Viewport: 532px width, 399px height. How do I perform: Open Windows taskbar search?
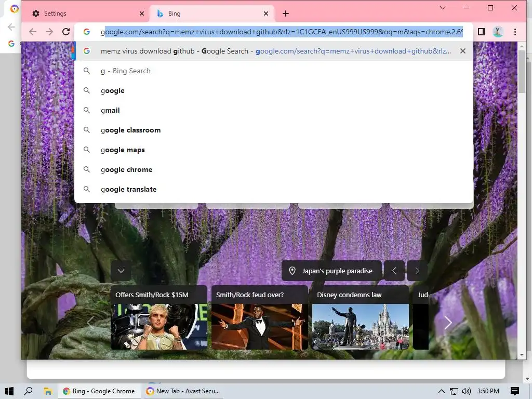28,391
